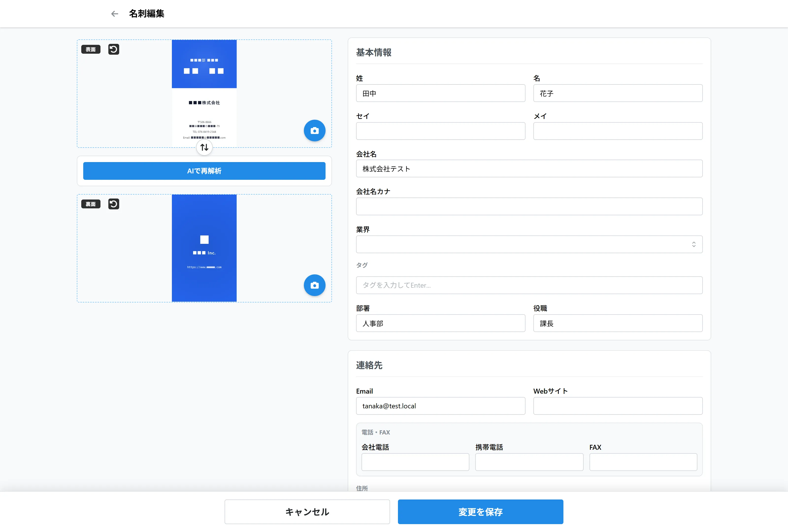Click the back business card thumbnail
Screen dimensions: 788x532
tap(204, 248)
